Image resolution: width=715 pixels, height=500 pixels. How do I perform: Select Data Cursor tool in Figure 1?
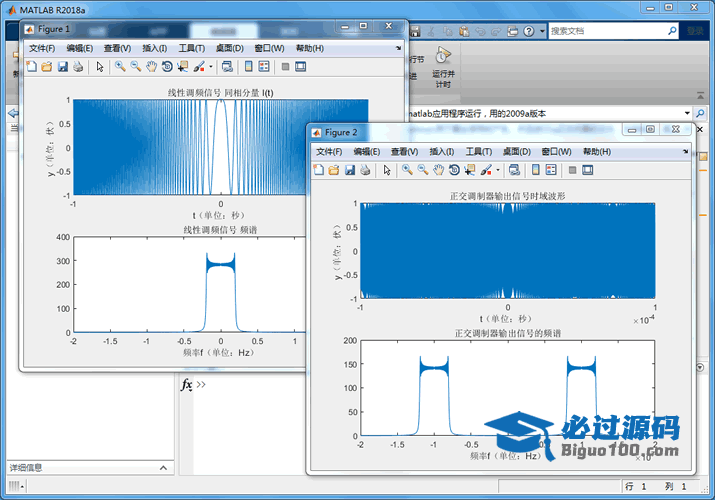click(182, 67)
